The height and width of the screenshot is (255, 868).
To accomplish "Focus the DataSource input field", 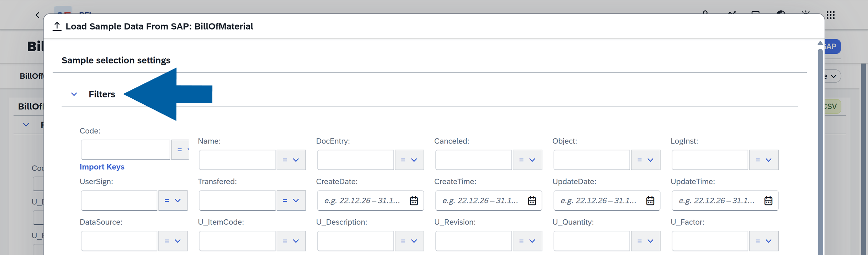I will (119, 241).
